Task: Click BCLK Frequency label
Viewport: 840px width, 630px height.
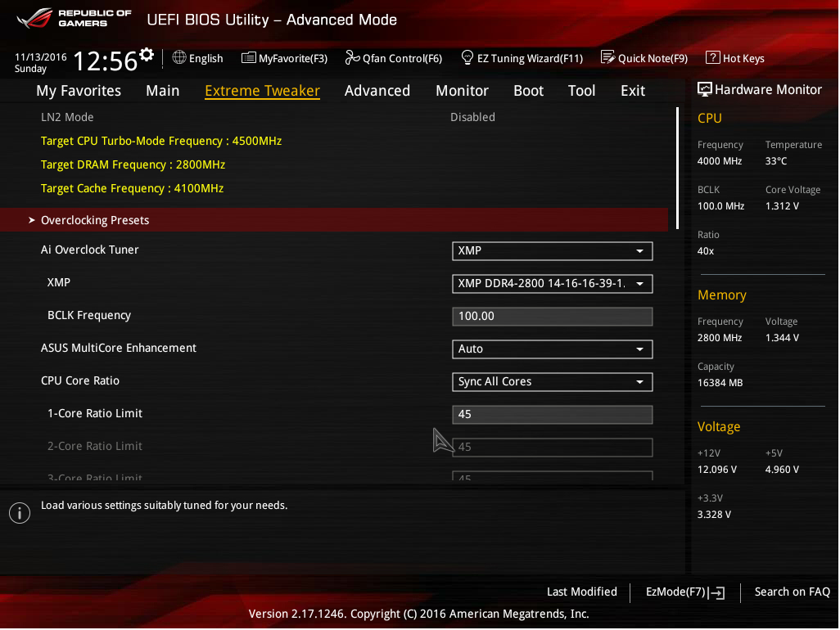Action: click(x=89, y=315)
